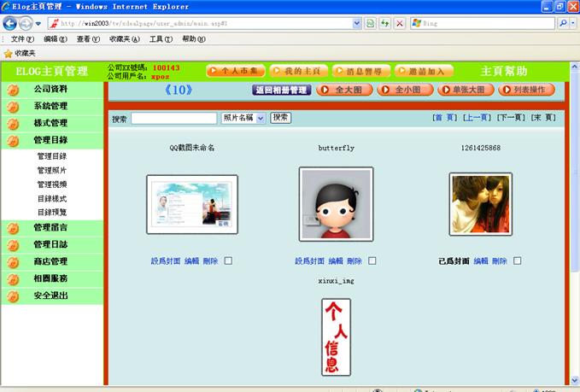Open the xinxi_img 个人信息 thumbnail
This screenshot has height=392, width=580.
(336, 336)
